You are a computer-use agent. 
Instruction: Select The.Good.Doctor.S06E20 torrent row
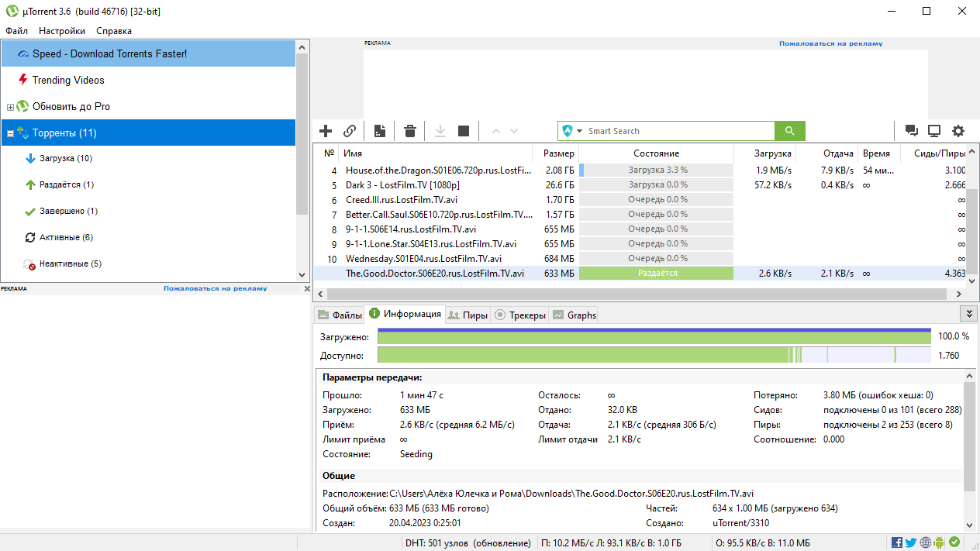(x=640, y=273)
